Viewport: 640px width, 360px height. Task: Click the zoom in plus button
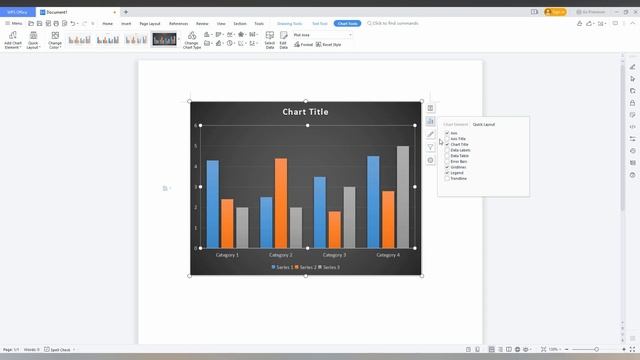[624, 349]
